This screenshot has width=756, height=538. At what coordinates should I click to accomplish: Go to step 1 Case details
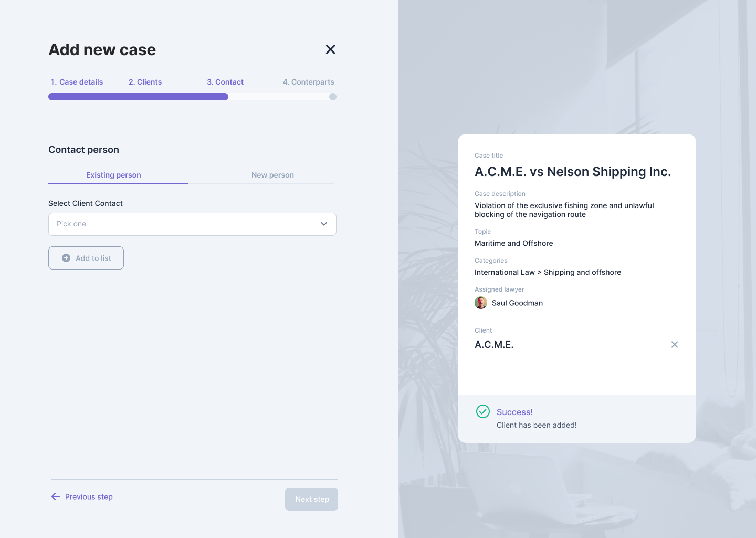coord(77,82)
